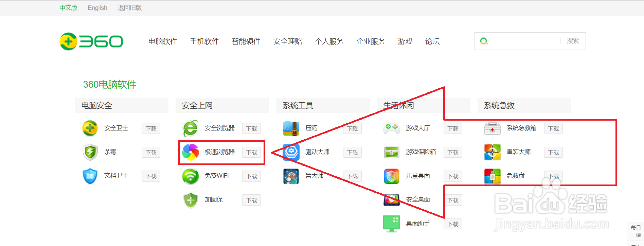Click the 返回旧版 link

pos(130,8)
